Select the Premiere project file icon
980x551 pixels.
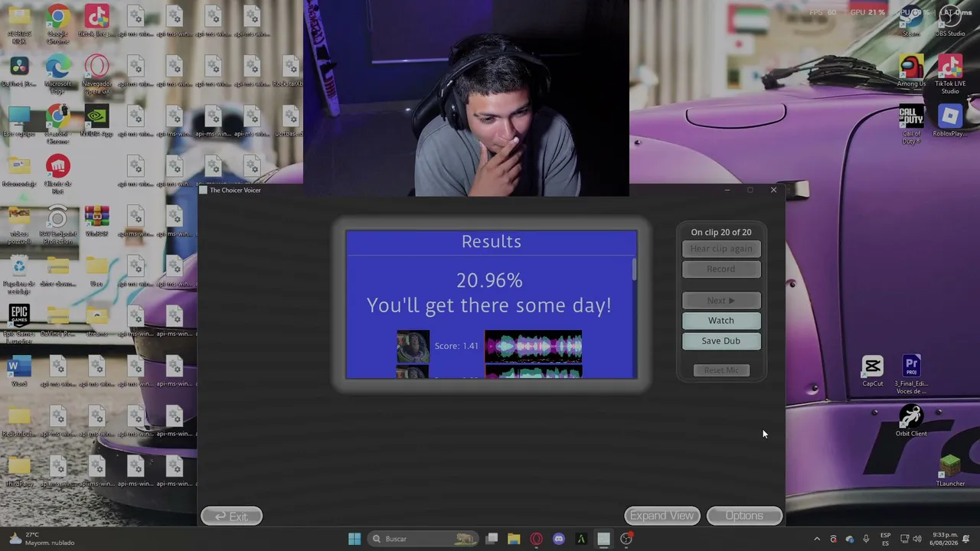coord(911,375)
